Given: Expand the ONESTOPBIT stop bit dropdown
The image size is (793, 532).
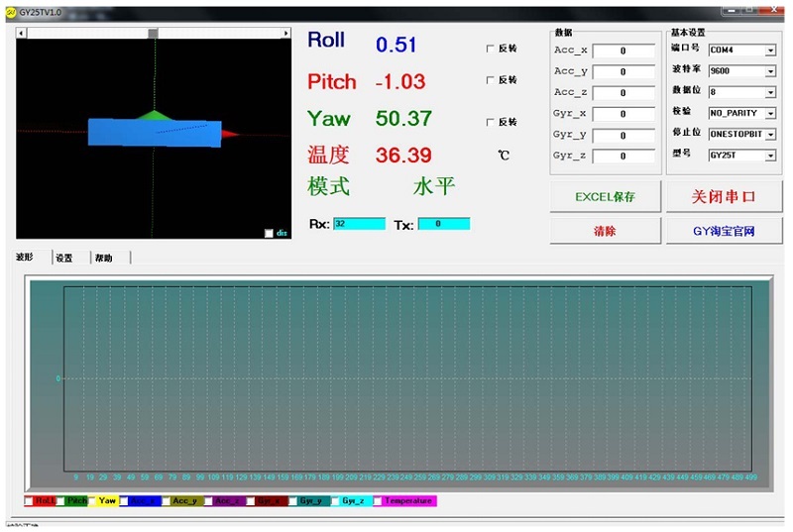Looking at the screenshot, I should 770,134.
